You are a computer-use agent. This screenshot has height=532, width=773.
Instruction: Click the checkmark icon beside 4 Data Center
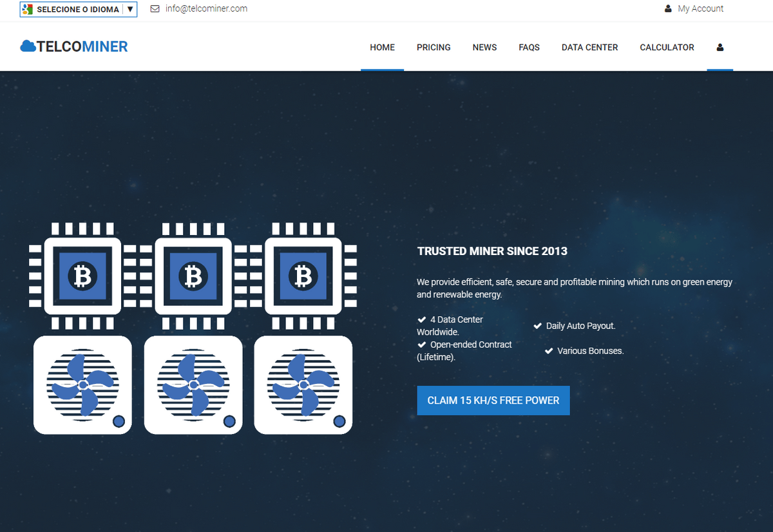pyautogui.click(x=422, y=319)
